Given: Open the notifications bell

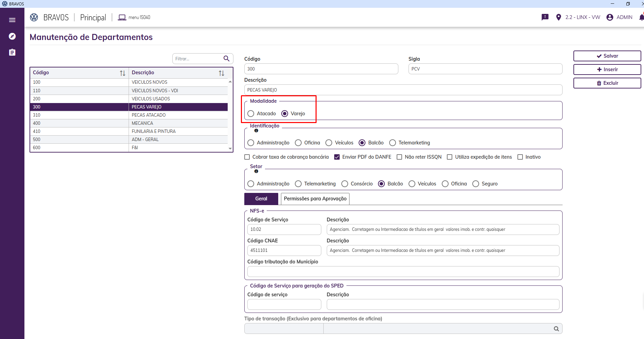Looking at the screenshot, I should point(641,17).
